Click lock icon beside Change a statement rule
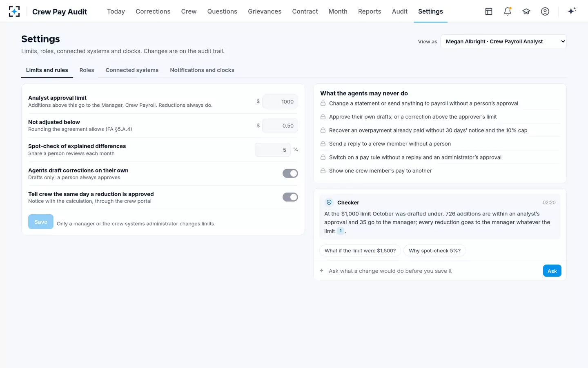Image resolution: width=588 pixels, height=368 pixels. [x=323, y=103]
